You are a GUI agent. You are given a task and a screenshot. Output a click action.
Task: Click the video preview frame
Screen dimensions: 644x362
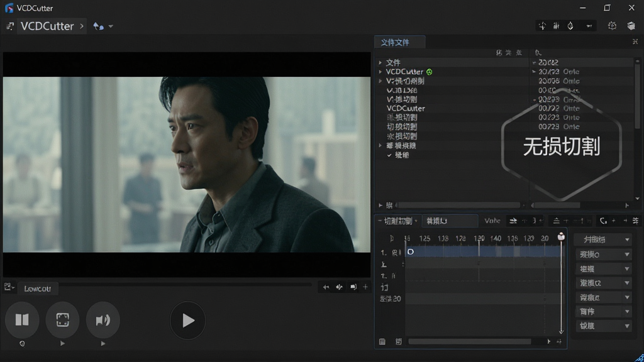click(187, 164)
